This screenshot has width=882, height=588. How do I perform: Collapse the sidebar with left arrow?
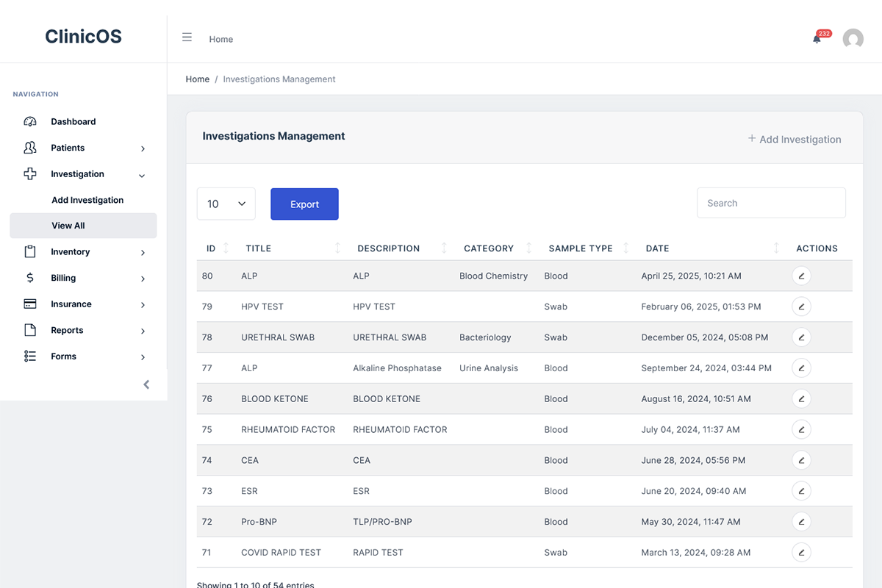pos(146,384)
